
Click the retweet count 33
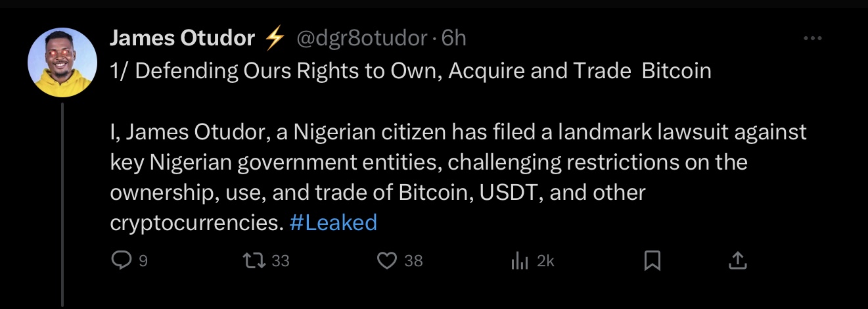(281, 262)
